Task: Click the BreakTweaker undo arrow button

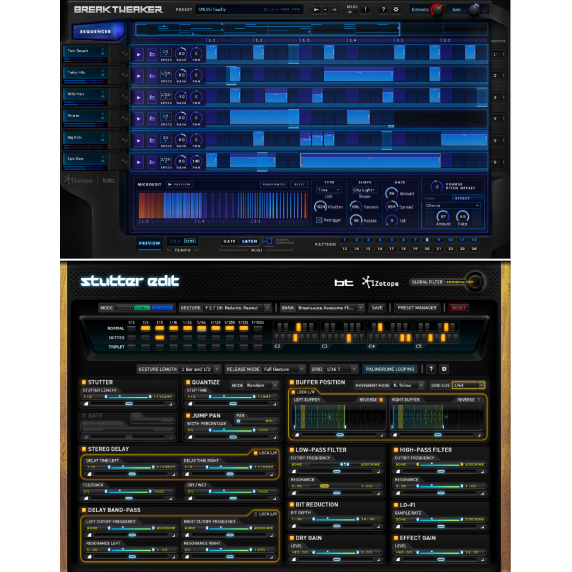Action: tap(316, 9)
